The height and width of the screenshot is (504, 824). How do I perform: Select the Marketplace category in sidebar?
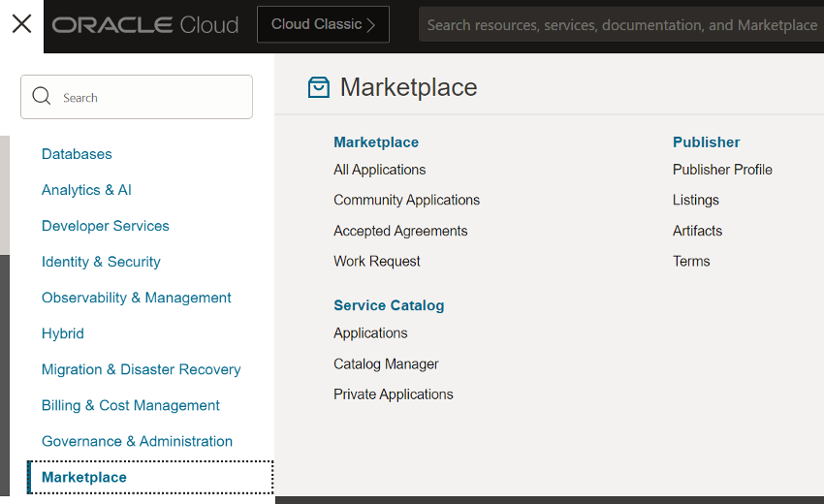coord(150,477)
